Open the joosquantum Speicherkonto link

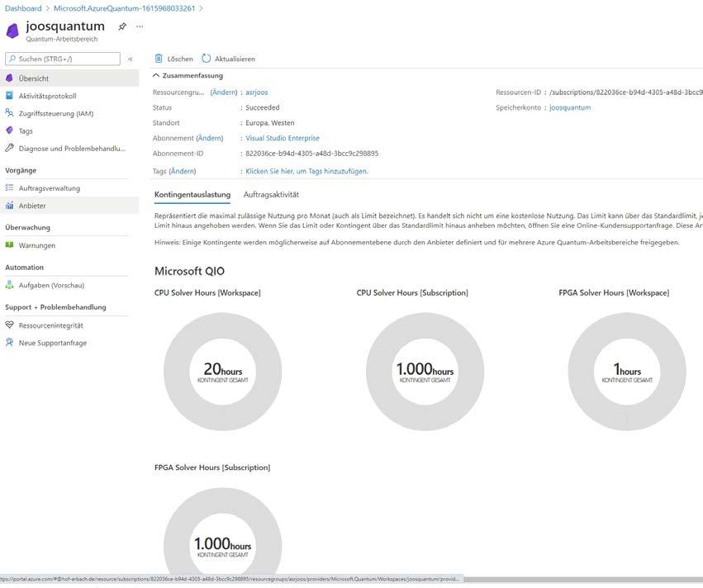click(570, 107)
